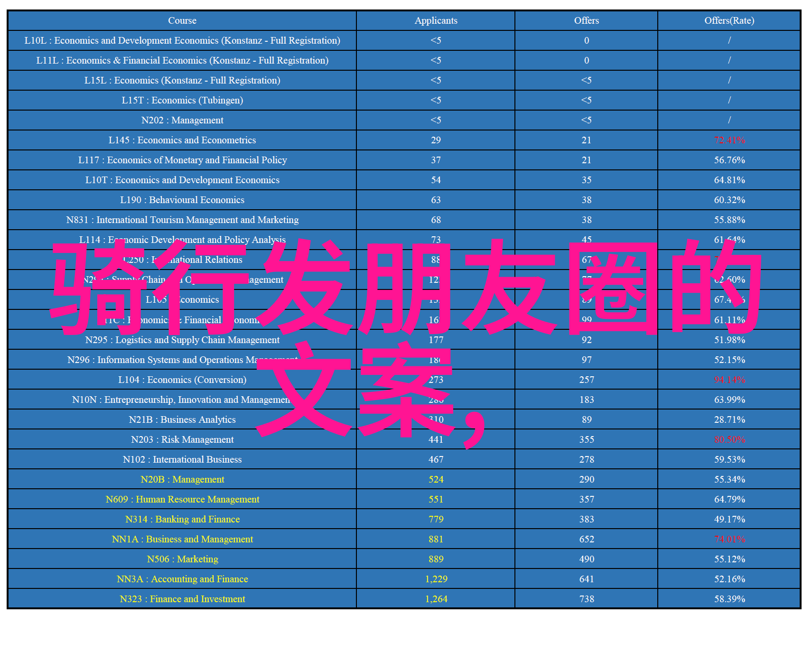
Task: Select L104 : Economics (Conversion) cell
Action: coord(182,380)
